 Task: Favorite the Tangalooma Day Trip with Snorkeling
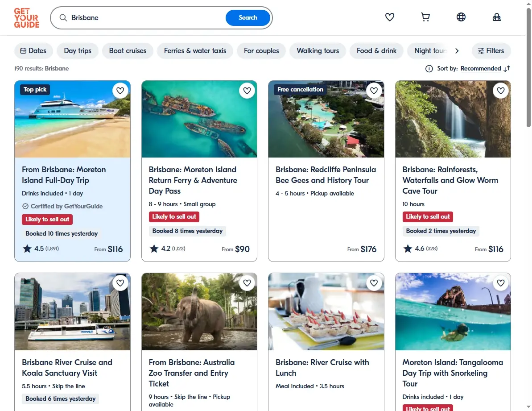(501, 283)
